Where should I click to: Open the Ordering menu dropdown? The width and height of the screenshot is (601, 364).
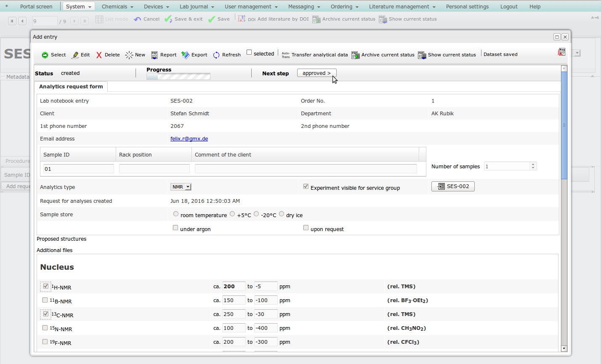click(344, 7)
